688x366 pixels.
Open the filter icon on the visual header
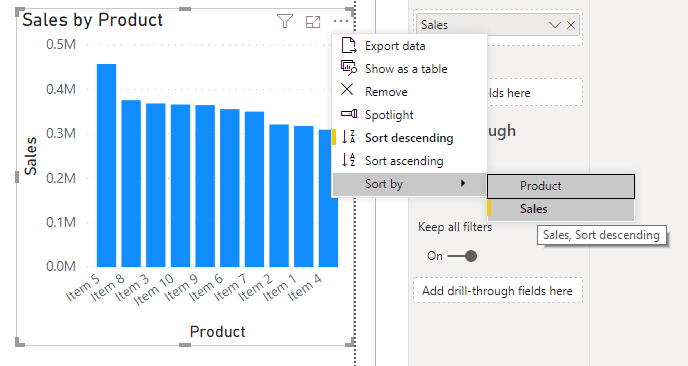click(x=285, y=21)
